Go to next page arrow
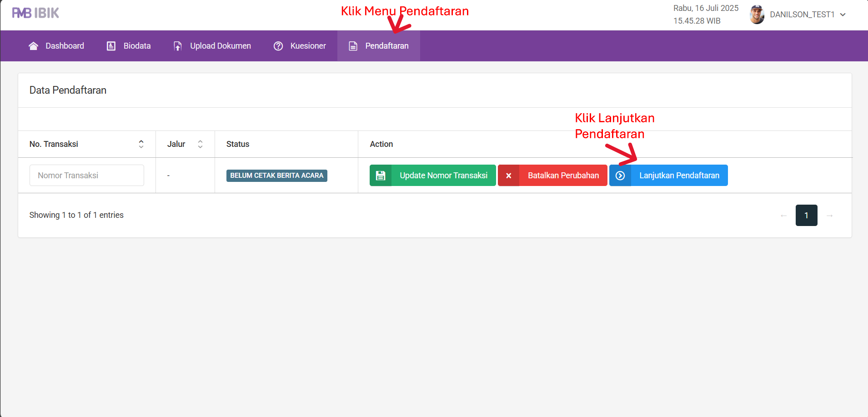Screen dimensions: 868x417 click(x=829, y=216)
